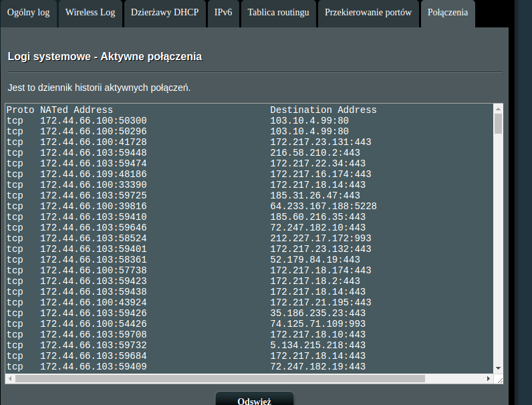The height and width of the screenshot is (405, 532).
Task: Click NATed address 172.44.66.100:57738
Action: (94, 271)
